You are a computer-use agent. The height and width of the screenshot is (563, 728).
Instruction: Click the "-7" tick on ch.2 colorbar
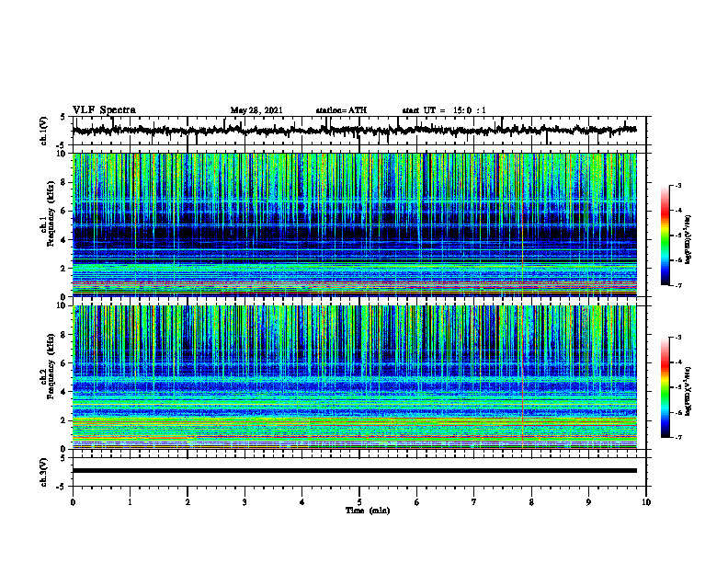tap(677, 438)
